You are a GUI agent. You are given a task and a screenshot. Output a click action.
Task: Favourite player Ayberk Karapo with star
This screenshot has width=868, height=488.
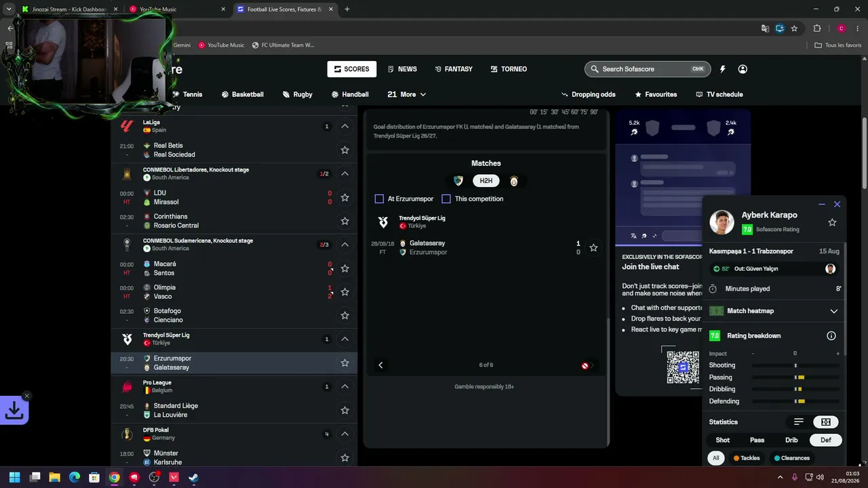tap(832, 222)
